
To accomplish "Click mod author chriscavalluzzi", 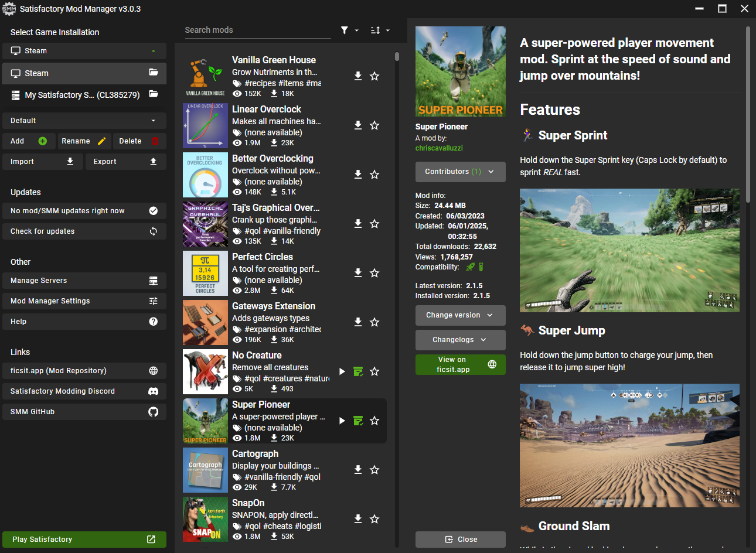I will pos(439,148).
